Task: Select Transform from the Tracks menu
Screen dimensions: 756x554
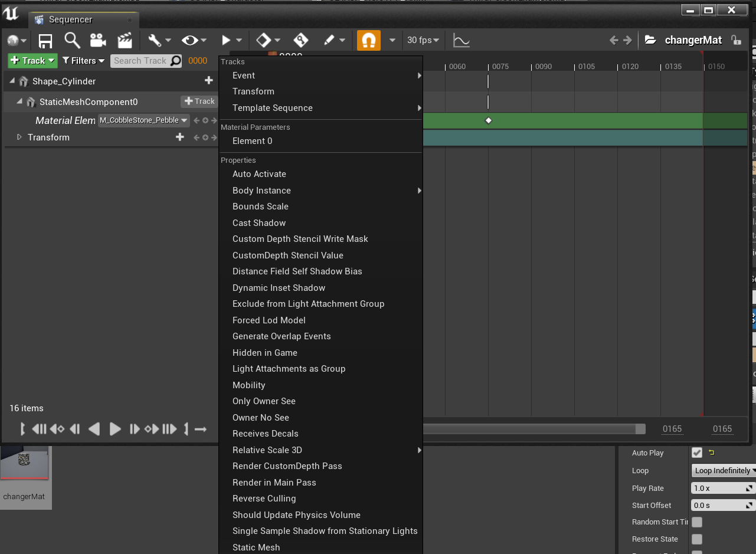Action: coord(253,91)
